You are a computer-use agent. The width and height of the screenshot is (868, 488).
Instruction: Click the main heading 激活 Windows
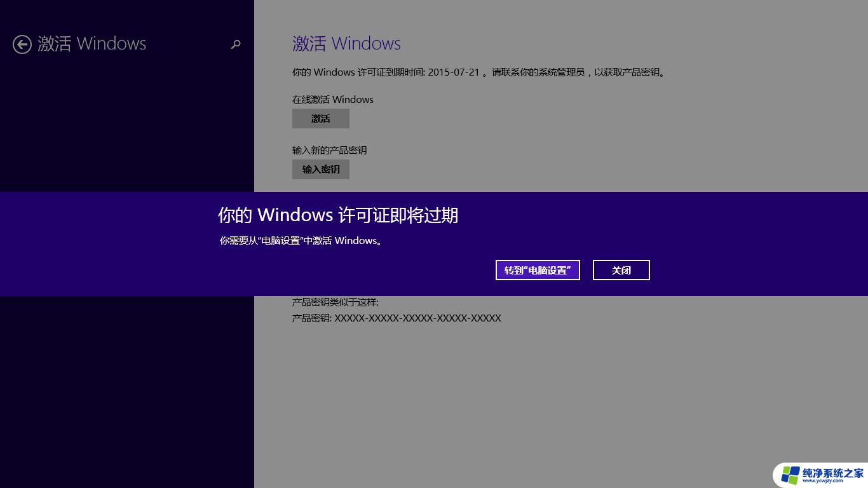346,44
